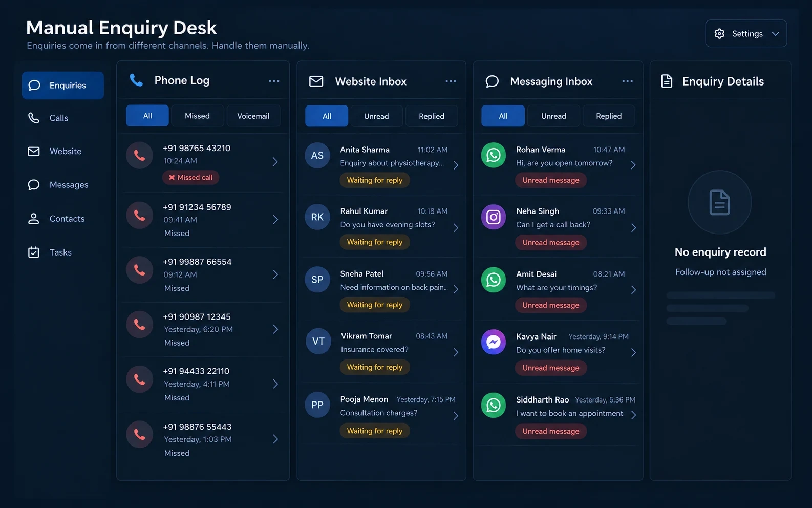Open Rahul Kumar enquiry chevron
This screenshot has height=508, width=812.
pos(456,227)
